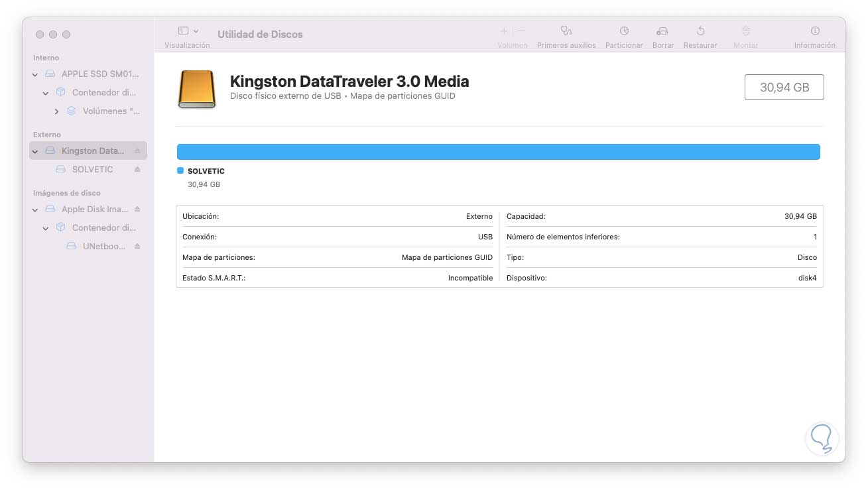Click the Kingston DataTraveler 3.0 Media title
The height and width of the screenshot is (490, 868).
pyautogui.click(x=349, y=82)
